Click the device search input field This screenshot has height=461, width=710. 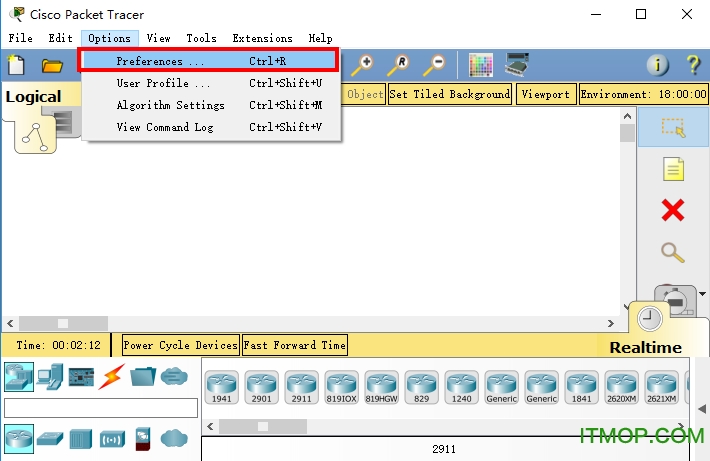pos(101,408)
